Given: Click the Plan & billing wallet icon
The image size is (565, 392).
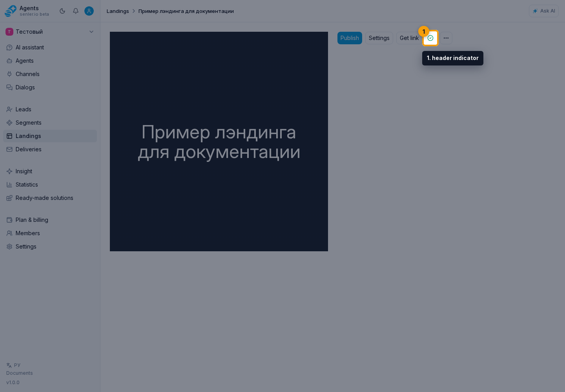Looking at the screenshot, I should (9, 220).
